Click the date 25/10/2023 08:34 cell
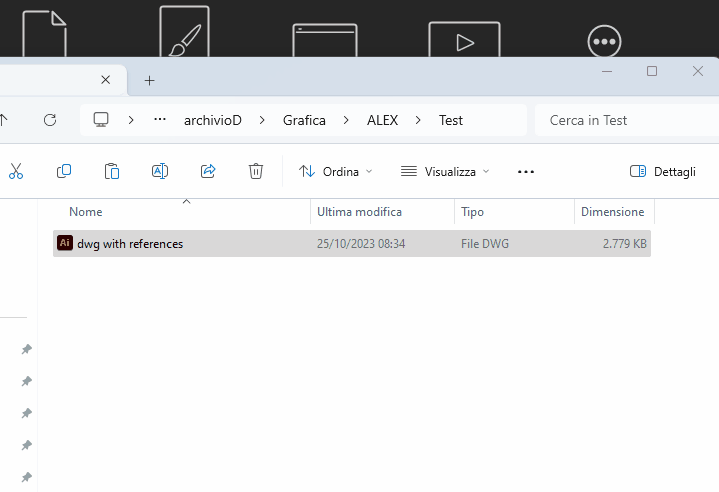Image resolution: width=719 pixels, height=492 pixels. pyautogui.click(x=361, y=243)
